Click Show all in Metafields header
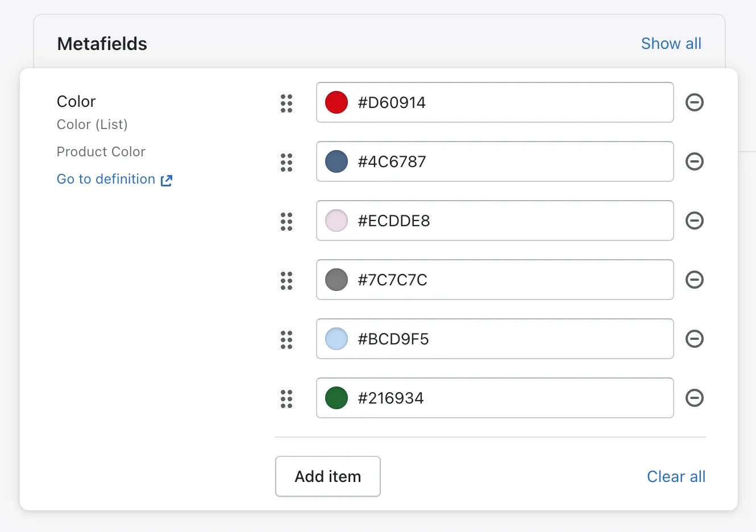756x532 pixels. [x=671, y=43]
